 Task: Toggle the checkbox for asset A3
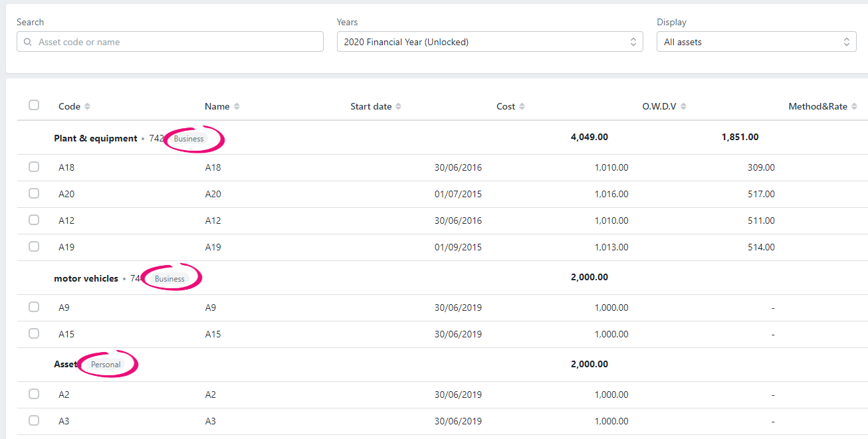pos(34,420)
